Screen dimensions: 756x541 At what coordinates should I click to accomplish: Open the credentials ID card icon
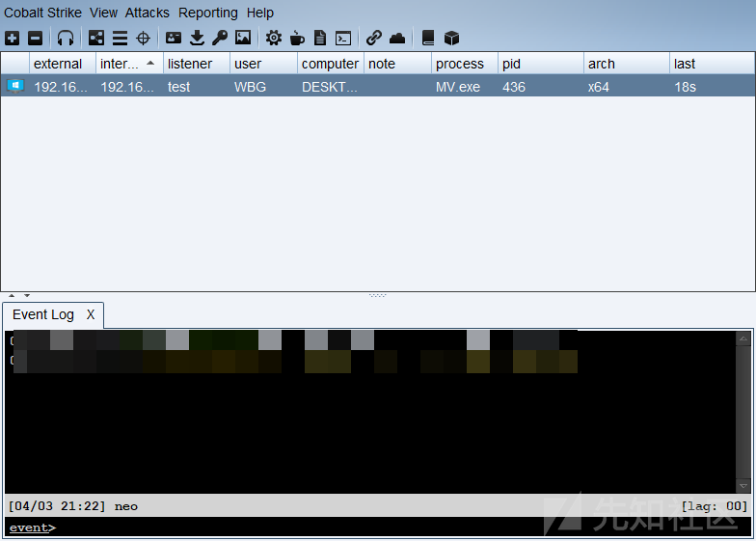click(174, 38)
